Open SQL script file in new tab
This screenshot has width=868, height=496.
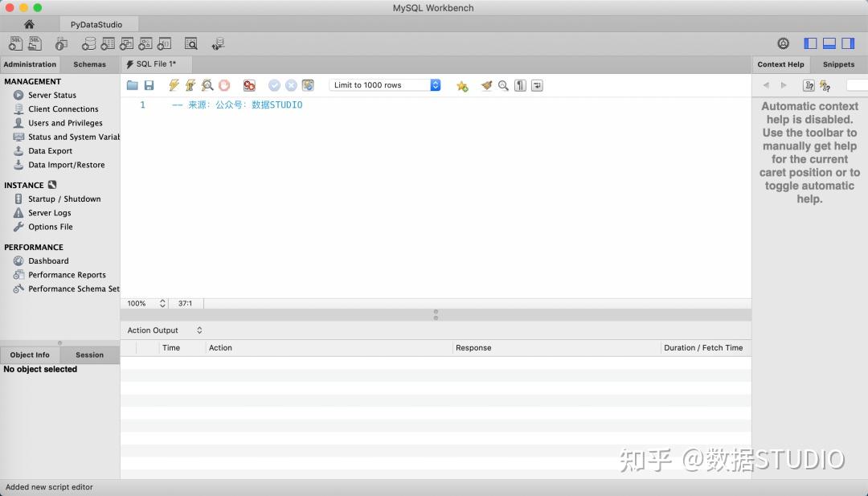tap(35, 43)
